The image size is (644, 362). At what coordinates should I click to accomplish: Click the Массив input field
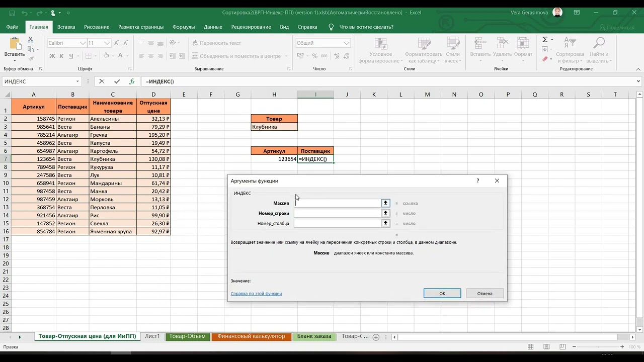coord(338,203)
